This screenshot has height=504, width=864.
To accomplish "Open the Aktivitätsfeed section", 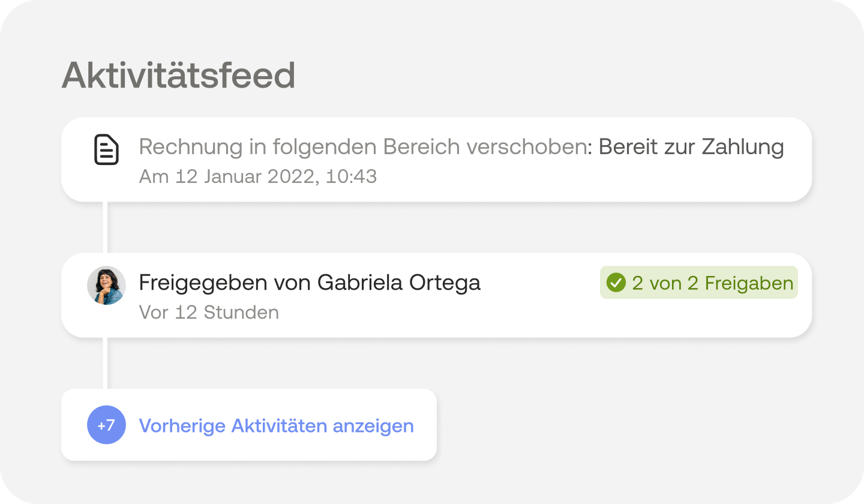I will tap(179, 74).
